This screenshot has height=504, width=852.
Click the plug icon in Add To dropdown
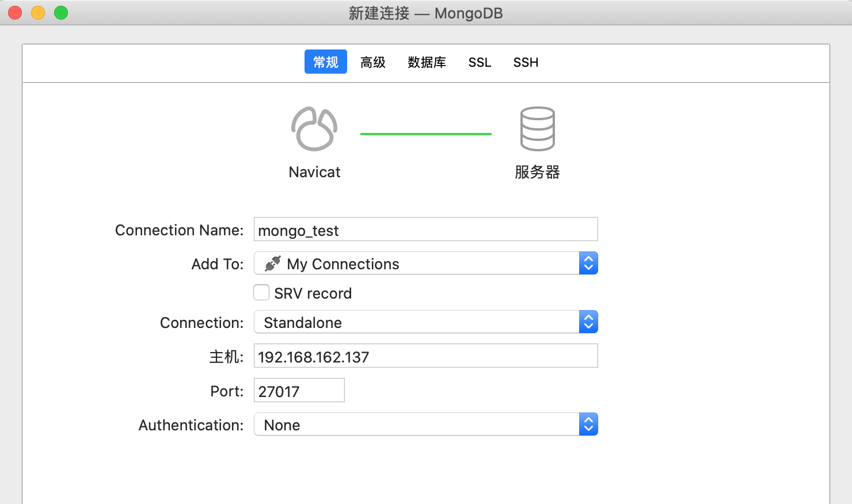[x=272, y=264]
